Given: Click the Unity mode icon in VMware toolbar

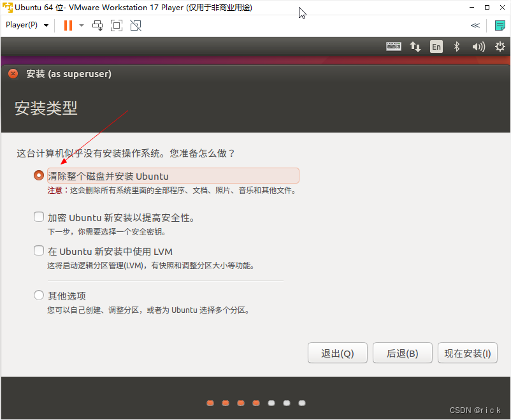Looking at the screenshot, I should [x=134, y=25].
